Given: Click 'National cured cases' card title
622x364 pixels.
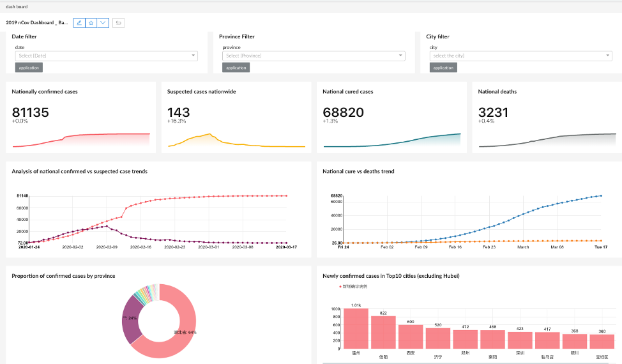Looking at the screenshot, I should coord(348,91).
